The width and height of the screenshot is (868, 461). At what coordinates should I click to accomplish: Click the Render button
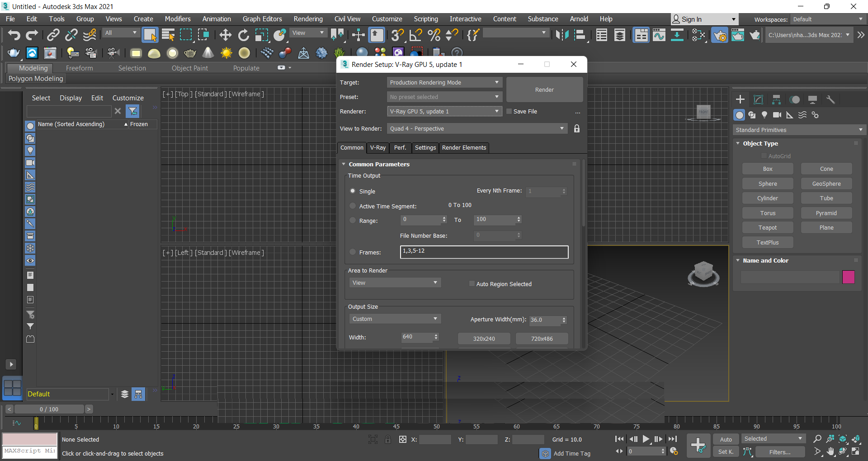tap(544, 89)
